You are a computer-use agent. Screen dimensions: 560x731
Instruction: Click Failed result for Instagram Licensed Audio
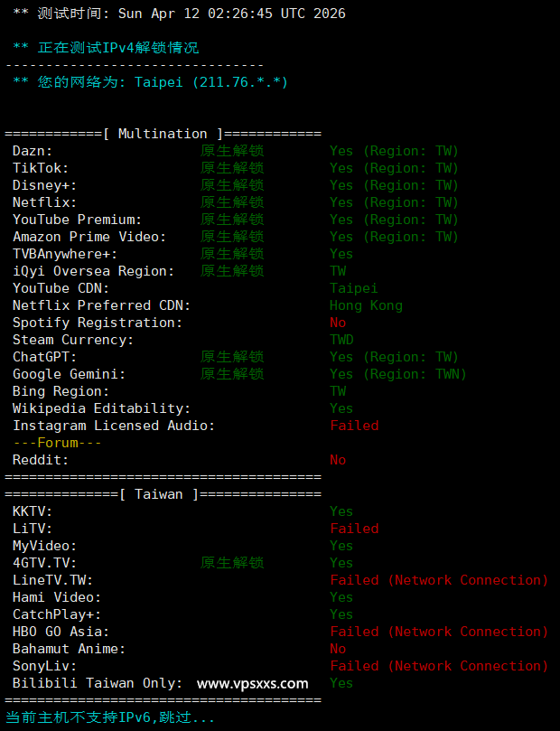[354, 426]
